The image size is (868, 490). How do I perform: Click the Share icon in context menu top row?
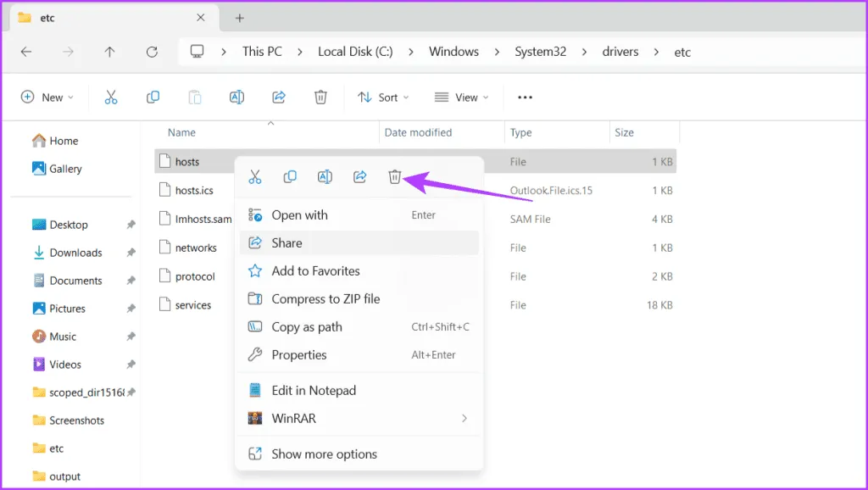(359, 176)
